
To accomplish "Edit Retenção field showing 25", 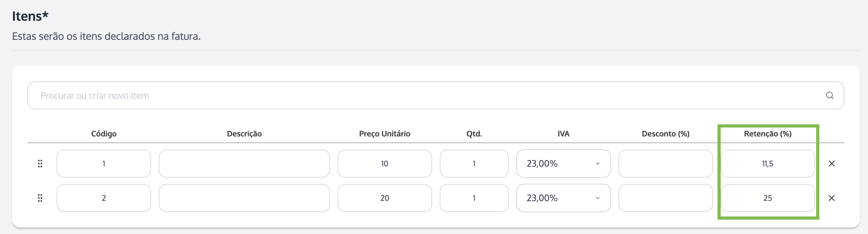I will [x=767, y=198].
